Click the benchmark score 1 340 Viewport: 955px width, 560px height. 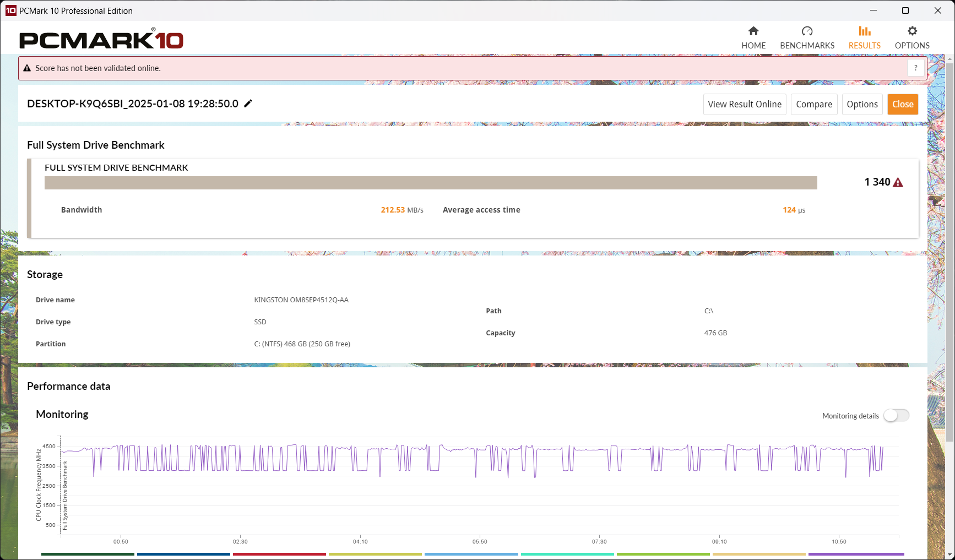tap(877, 182)
